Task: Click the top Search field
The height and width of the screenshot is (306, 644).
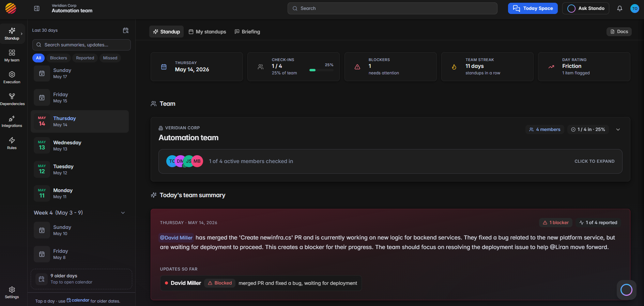Action: click(393, 9)
